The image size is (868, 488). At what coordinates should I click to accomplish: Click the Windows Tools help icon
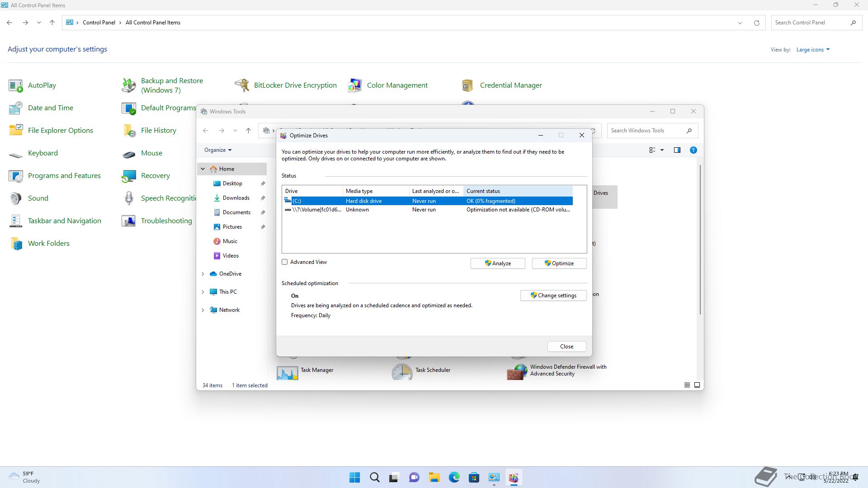pos(693,150)
